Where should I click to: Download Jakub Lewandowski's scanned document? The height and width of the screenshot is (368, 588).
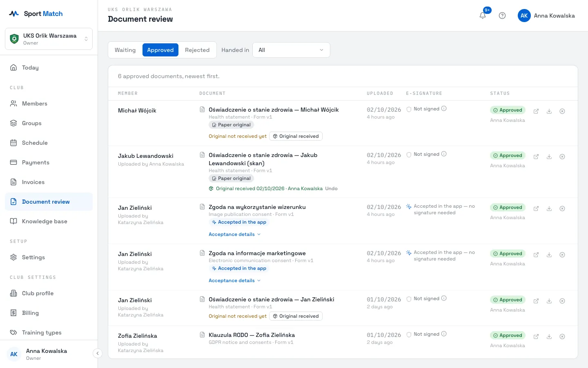(549, 157)
